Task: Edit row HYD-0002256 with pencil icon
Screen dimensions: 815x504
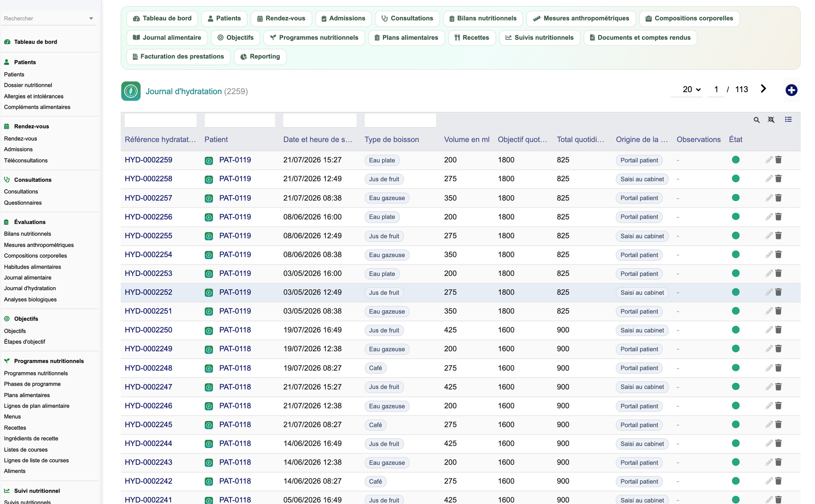Action: (769, 217)
